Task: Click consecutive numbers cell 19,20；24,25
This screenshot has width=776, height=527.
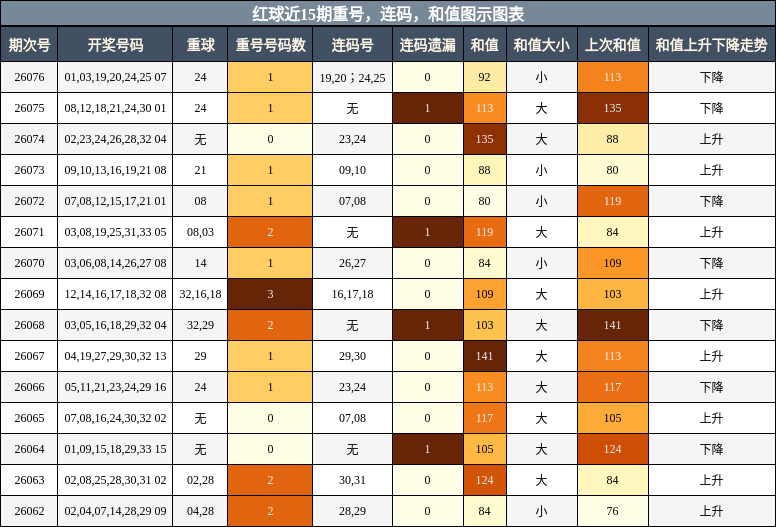Action: (352, 77)
